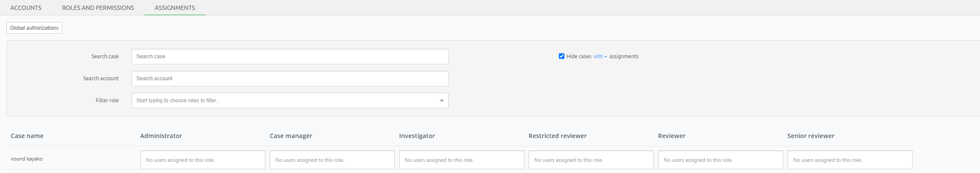
Task: Open the Senior reviewer assignment box
Action: pos(850,160)
